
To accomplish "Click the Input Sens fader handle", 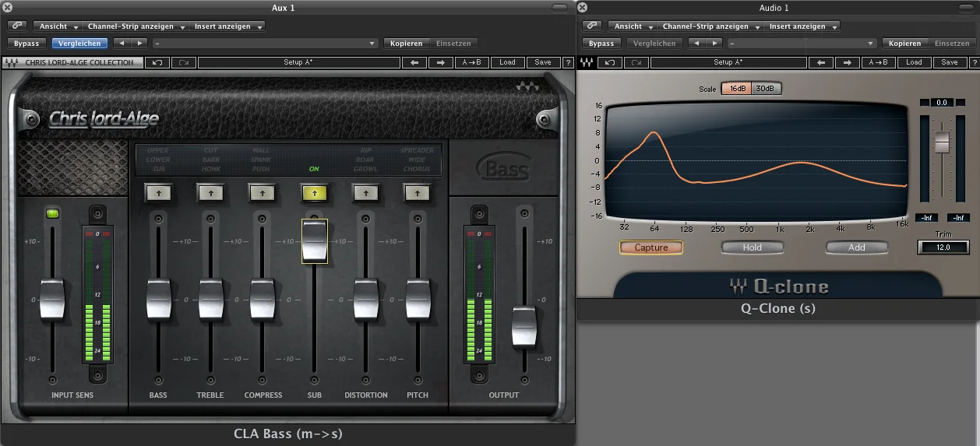I will [x=52, y=299].
